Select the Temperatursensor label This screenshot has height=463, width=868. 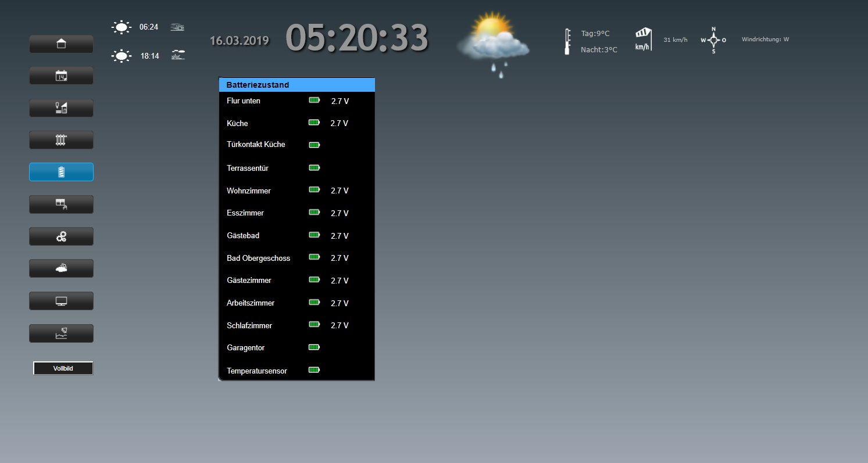[x=257, y=371]
